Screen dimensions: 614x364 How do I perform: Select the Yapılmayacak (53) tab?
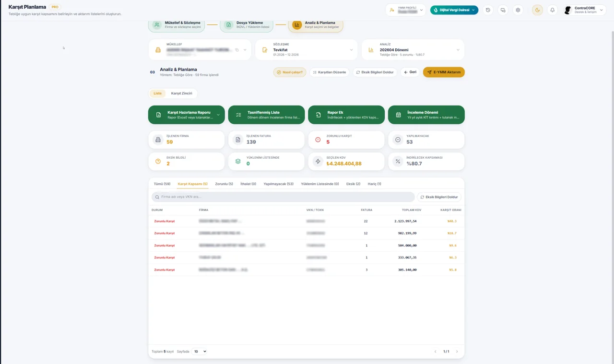278,184
